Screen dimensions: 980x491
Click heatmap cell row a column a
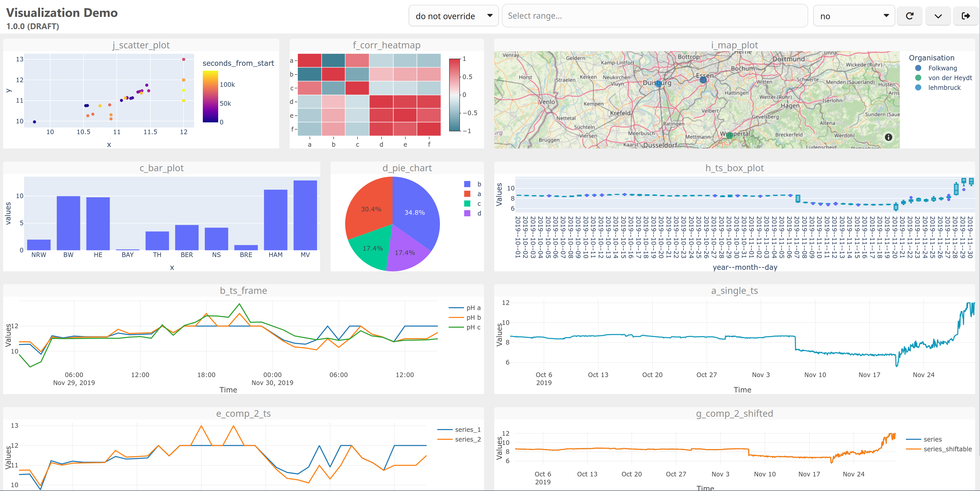(x=309, y=60)
